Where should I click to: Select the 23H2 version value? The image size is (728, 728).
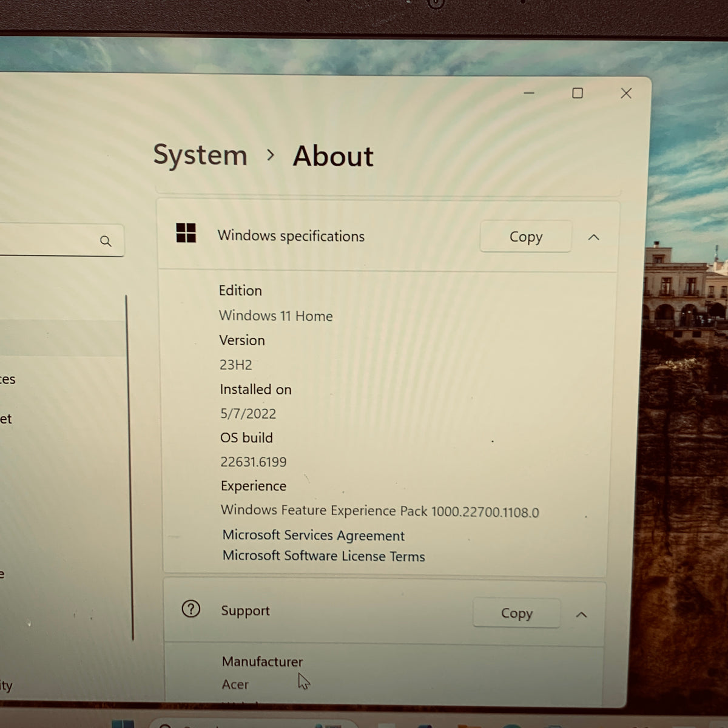tap(235, 365)
